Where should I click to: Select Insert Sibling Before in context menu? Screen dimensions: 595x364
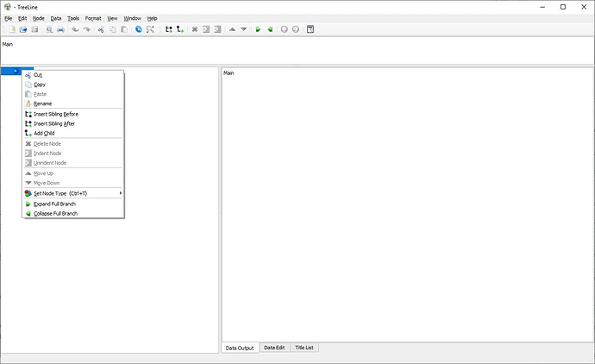[55, 114]
